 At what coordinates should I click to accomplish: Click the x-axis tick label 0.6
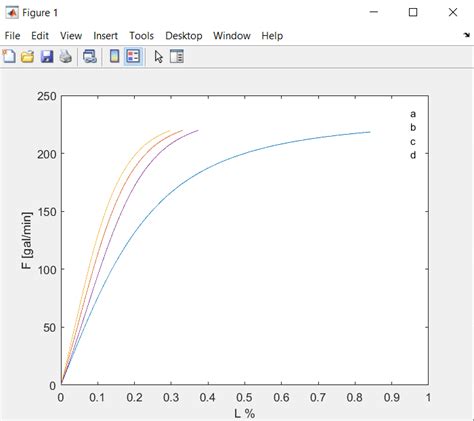click(x=281, y=397)
